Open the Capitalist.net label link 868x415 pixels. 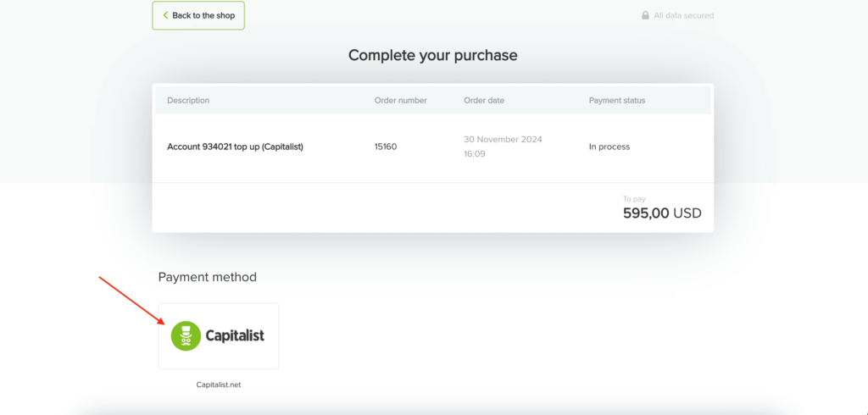click(219, 385)
